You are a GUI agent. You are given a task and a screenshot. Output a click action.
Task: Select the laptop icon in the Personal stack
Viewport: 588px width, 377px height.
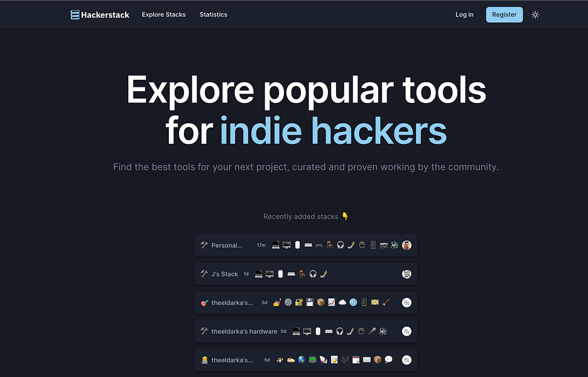tap(275, 245)
